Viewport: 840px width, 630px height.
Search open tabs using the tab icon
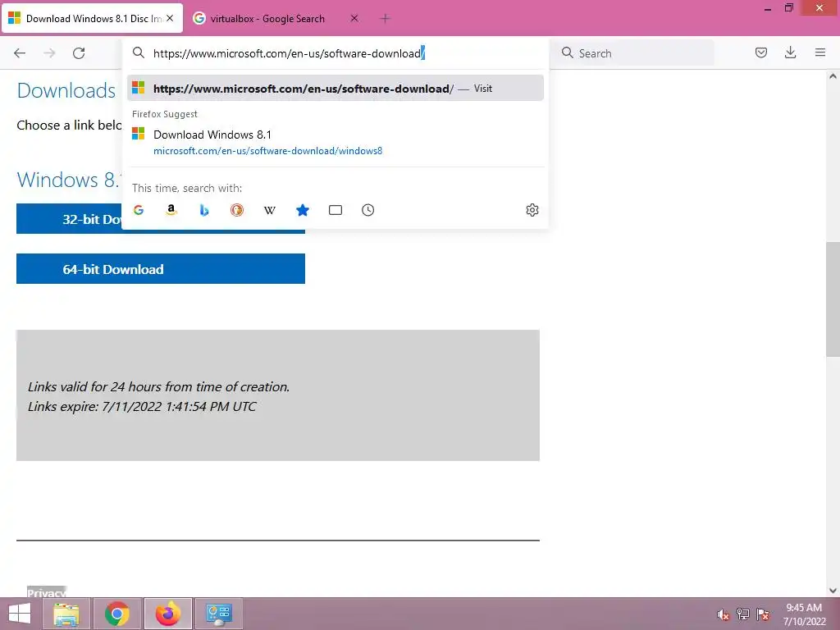[336, 210]
